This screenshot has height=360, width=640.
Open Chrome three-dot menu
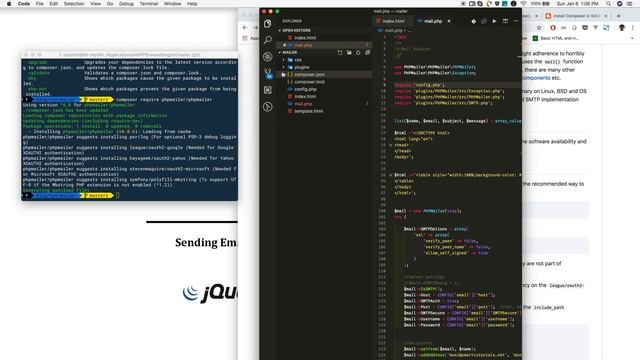(633, 28)
